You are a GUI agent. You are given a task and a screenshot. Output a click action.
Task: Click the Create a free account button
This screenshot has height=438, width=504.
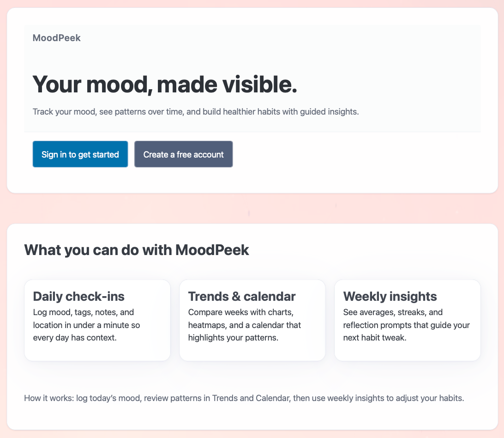[183, 154]
